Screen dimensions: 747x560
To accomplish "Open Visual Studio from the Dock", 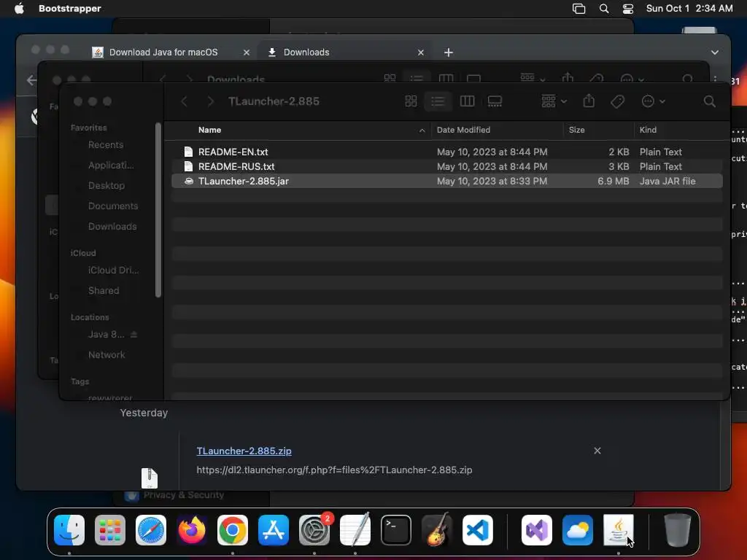I will pos(537,530).
